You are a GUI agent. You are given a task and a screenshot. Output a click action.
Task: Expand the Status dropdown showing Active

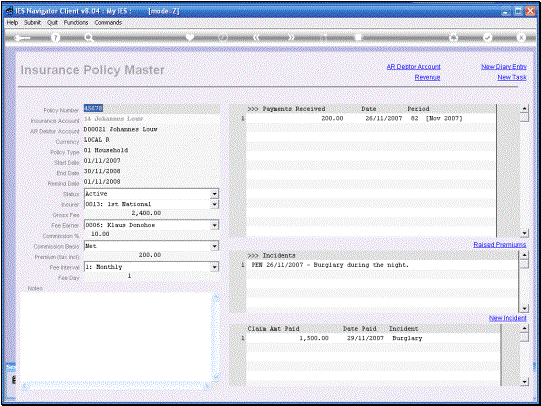[x=215, y=194]
